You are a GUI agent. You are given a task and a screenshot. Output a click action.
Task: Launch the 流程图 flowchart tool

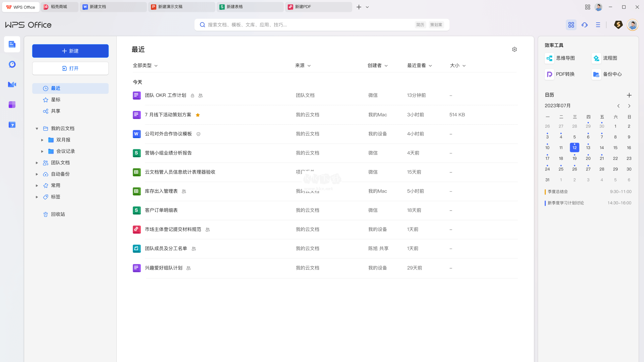(607, 58)
